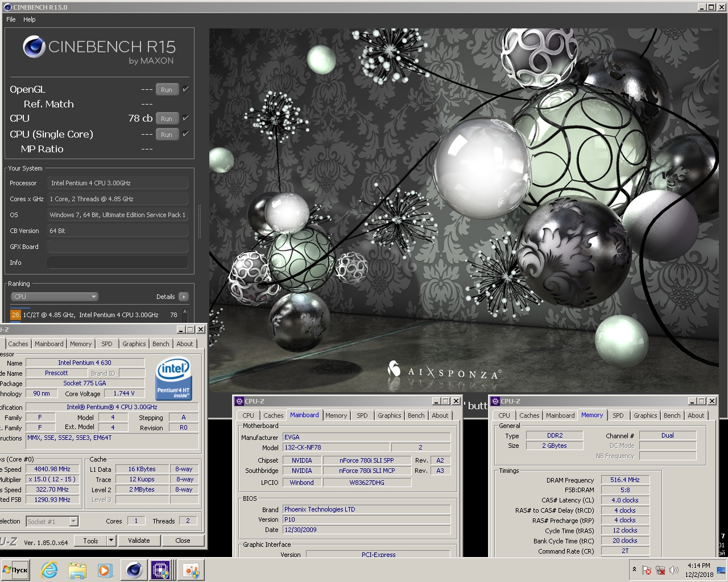Launch Windows Media Player from taskbar
Screen dimensions: 728x582
pos(105,570)
